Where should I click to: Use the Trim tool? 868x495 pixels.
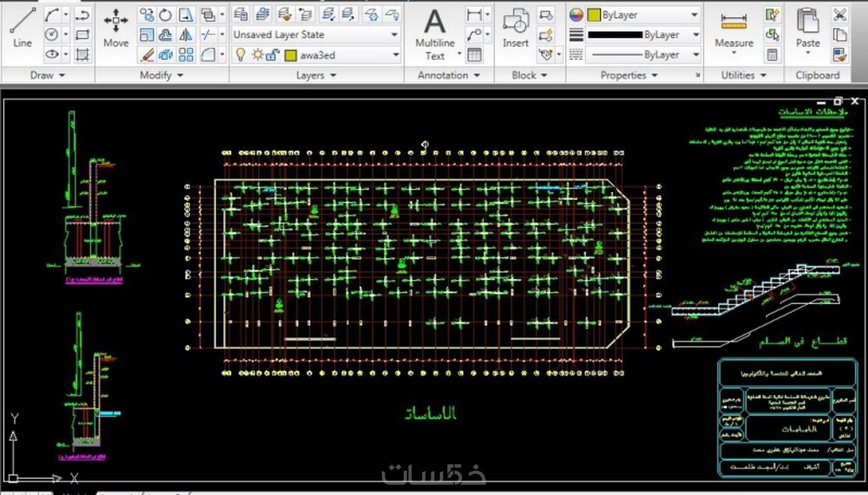tap(208, 35)
